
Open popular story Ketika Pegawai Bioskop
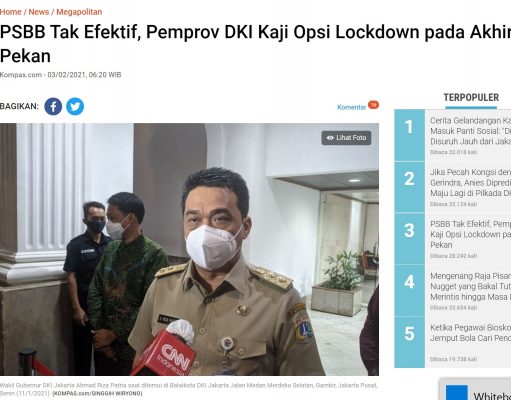(x=470, y=333)
